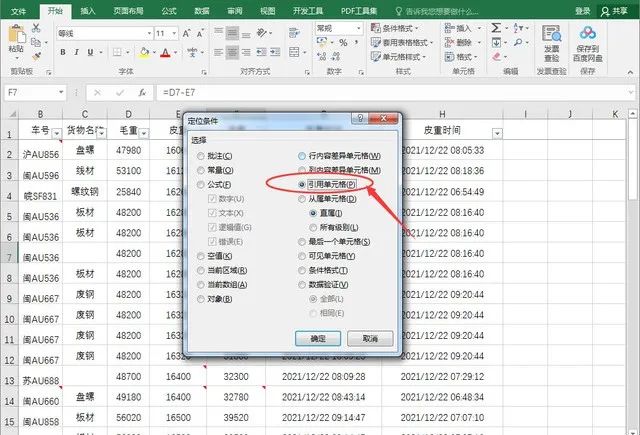Click the 确定 OK button
640x435 pixels.
[x=318, y=338]
